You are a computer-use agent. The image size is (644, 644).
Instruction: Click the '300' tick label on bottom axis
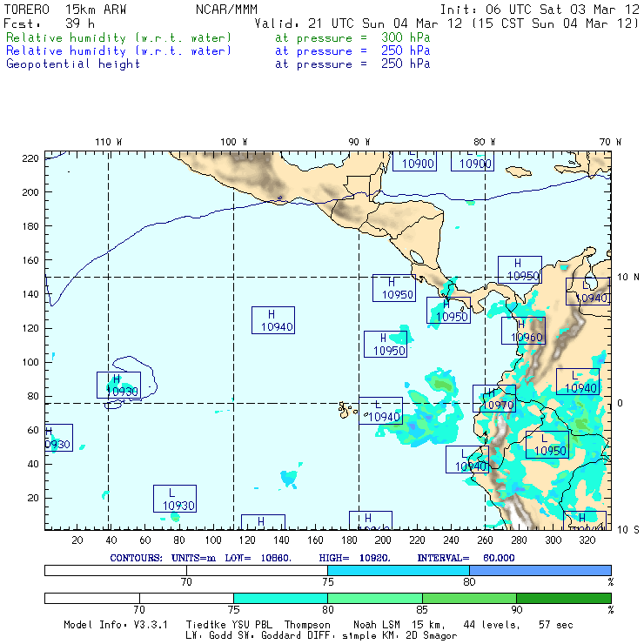(553, 540)
